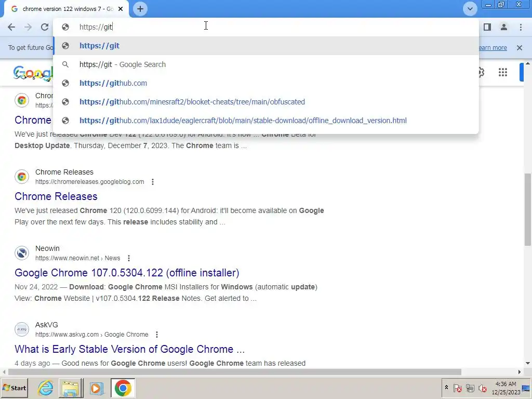532x399 pixels.
Task: Open Windows Explorer folder from taskbar
Action: (71, 388)
